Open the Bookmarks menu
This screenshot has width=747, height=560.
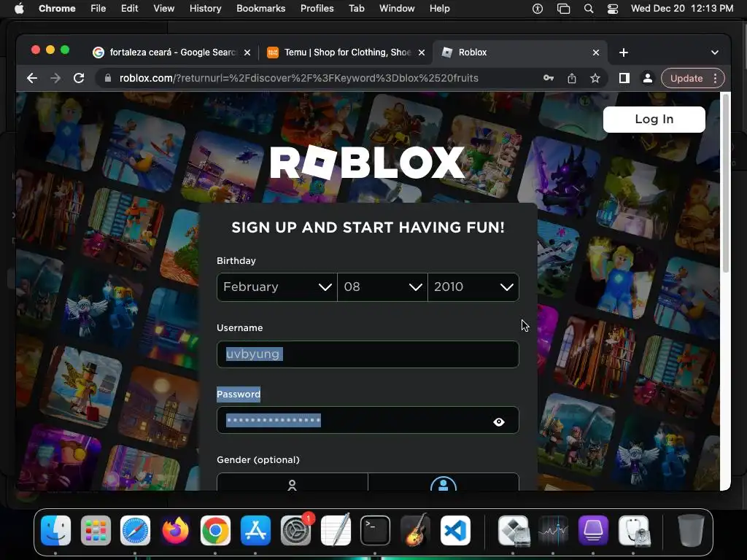261,8
